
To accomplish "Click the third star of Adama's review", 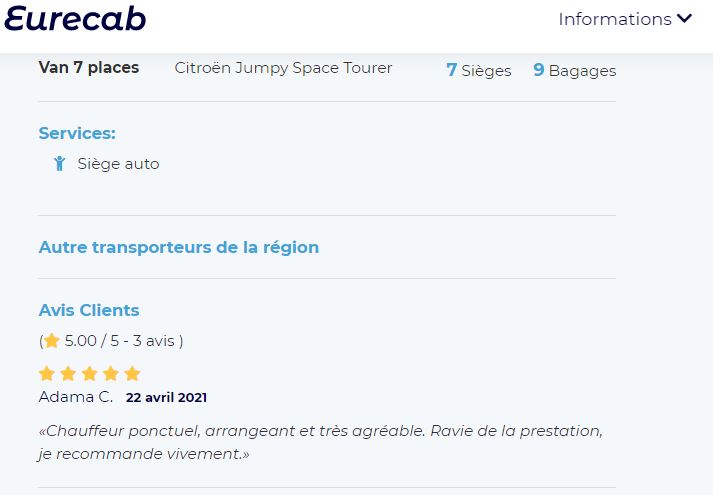I will (90, 373).
